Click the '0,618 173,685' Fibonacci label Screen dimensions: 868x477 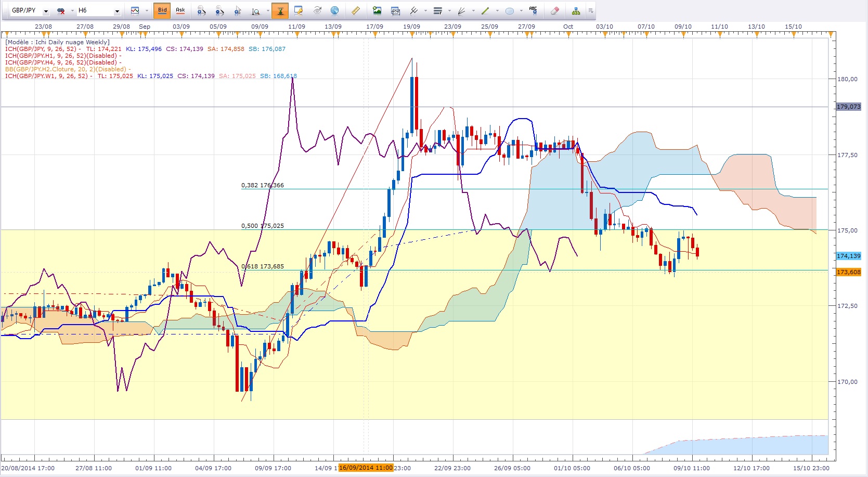tap(263, 266)
